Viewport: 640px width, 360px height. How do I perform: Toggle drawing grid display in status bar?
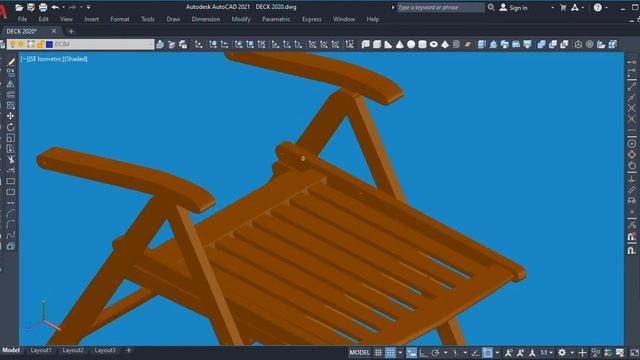point(378,353)
